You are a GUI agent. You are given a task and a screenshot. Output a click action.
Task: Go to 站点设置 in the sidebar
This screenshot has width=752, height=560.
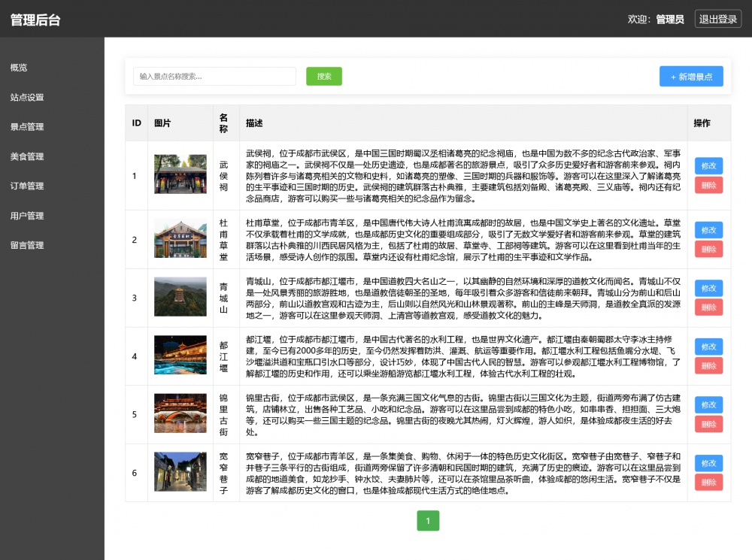click(x=27, y=98)
